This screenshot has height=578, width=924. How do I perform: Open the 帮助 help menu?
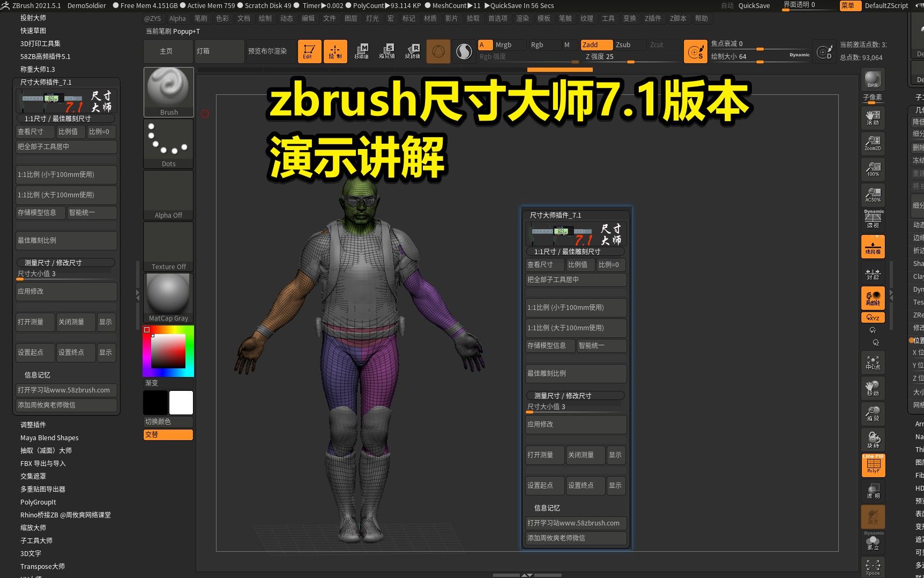point(702,18)
